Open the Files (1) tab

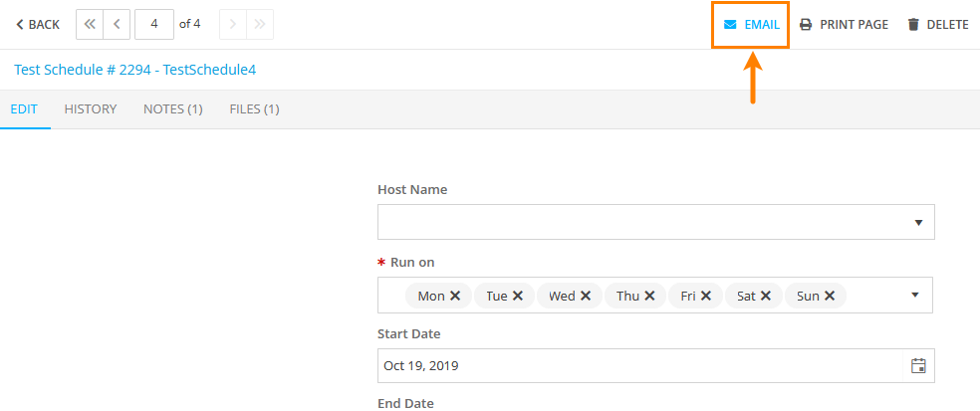tap(254, 108)
